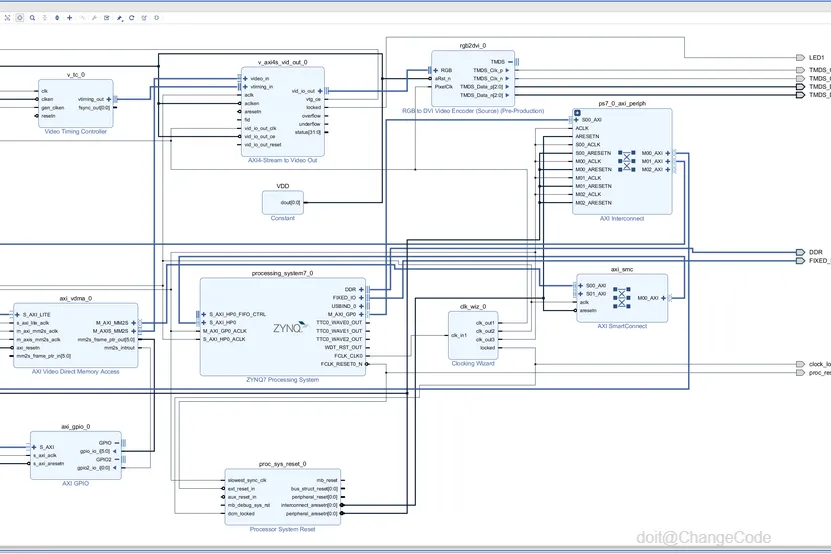Viewport: 831px width, 554px height.
Task: Expand the M_AXIS_MM2S interface on axi_vdma_0
Action: (x=134, y=331)
